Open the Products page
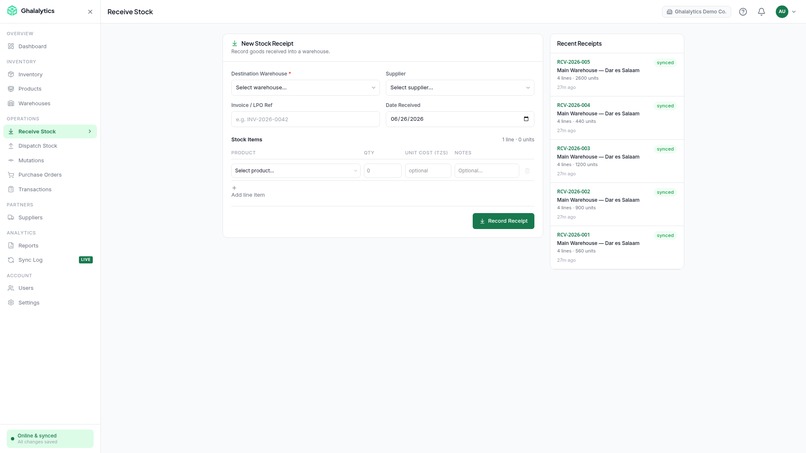The width and height of the screenshot is (806, 453). click(50, 89)
